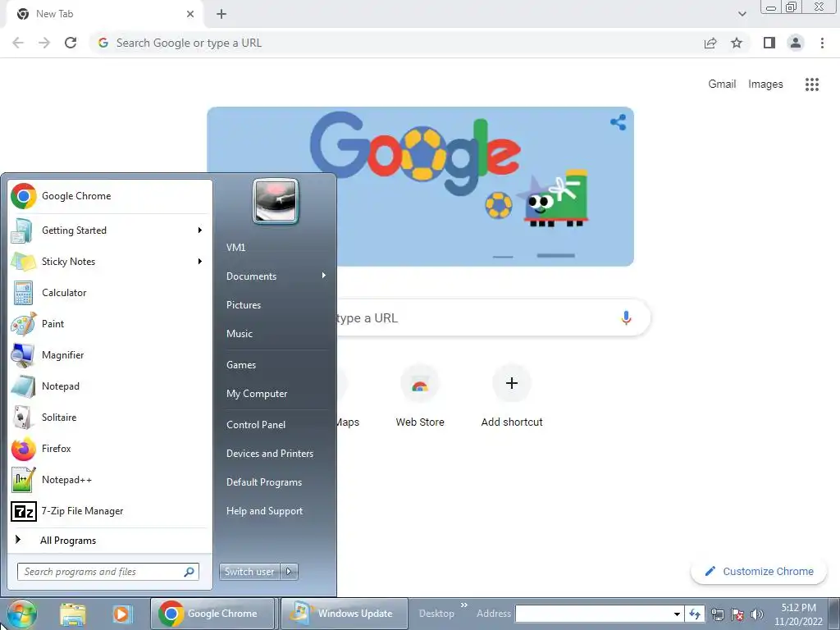Open Firefox from Start menu

(x=110, y=449)
